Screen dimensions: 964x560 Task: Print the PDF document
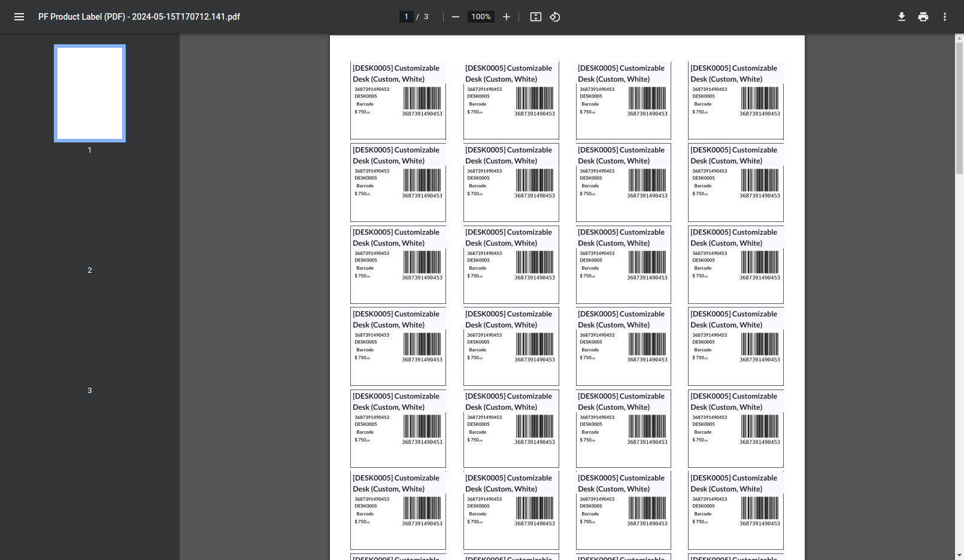923,17
